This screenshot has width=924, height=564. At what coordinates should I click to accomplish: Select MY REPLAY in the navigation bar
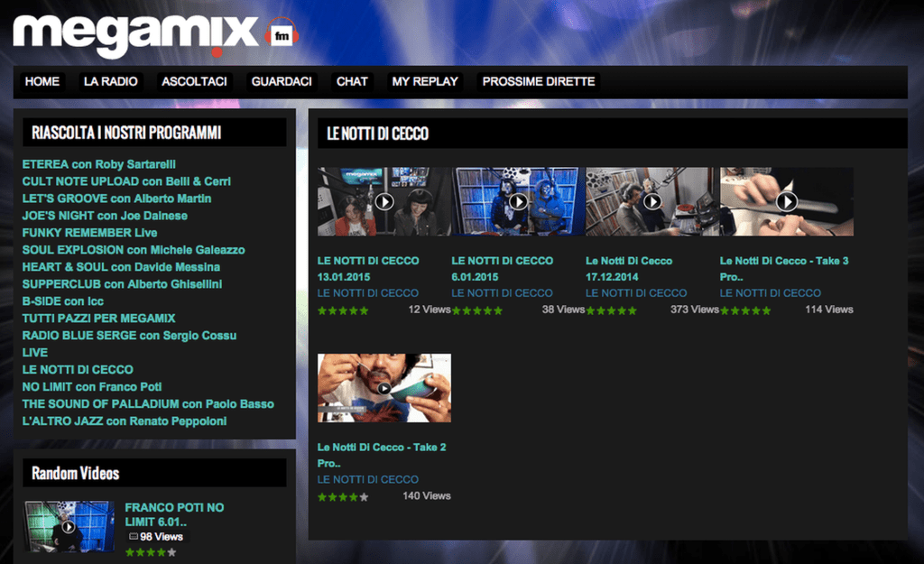point(425,81)
